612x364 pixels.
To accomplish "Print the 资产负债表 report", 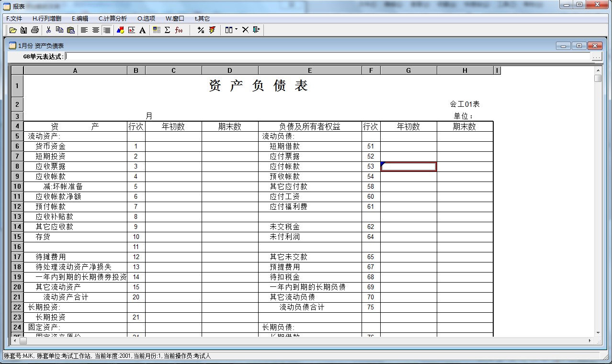I will pyautogui.click(x=34, y=30).
